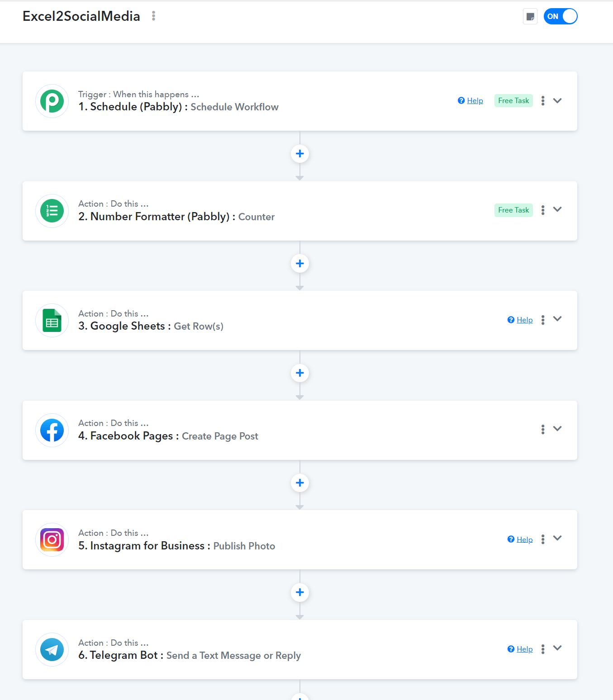
Task: Open options menu for Telegram Bot step
Action: pyautogui.click(x=543, y=649)
